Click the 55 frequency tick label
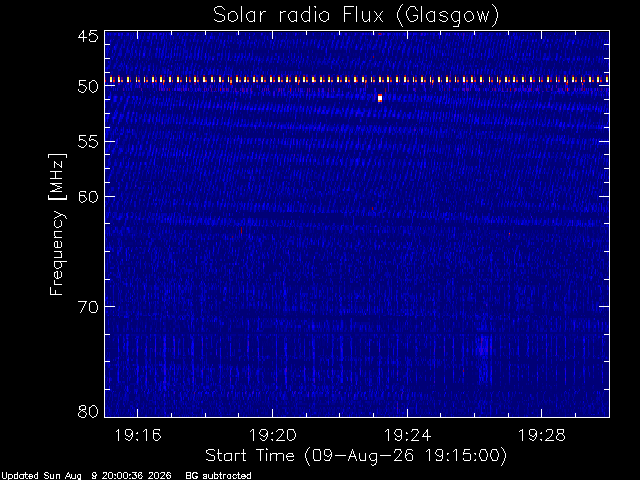This screenshot has width=640, height=480. pyautogui.click(x=88, y=142)
